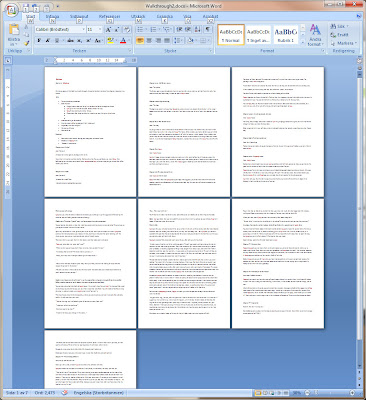366x400 pixels.
Task: Toggle italic formatting
Action: click(48, 41)
